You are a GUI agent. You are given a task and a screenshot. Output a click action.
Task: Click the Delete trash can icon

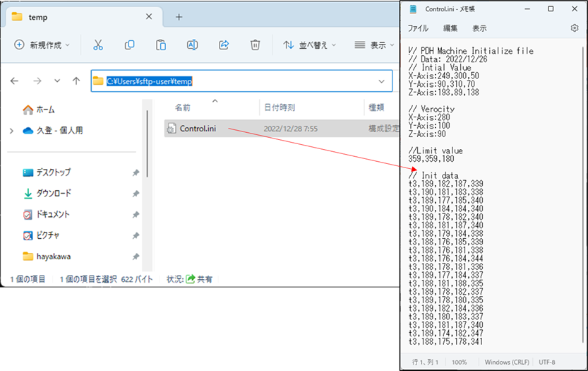[255, 45]
